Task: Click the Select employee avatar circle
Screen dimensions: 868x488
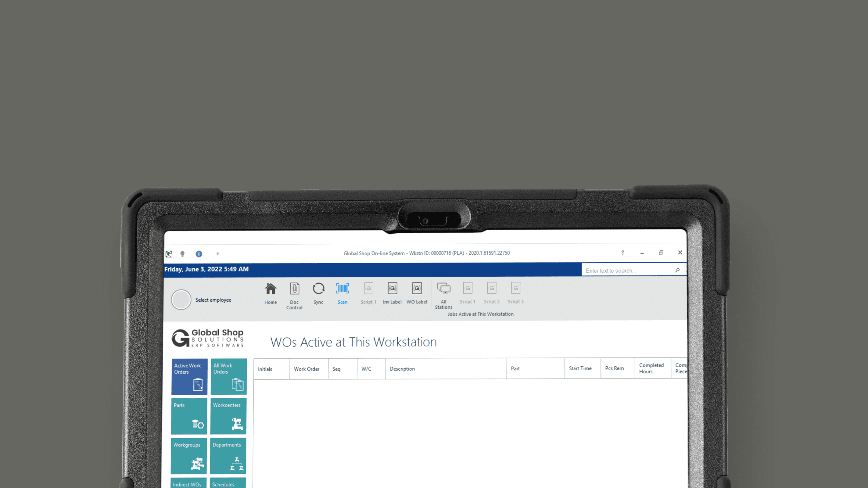Action: coord(181,300)
